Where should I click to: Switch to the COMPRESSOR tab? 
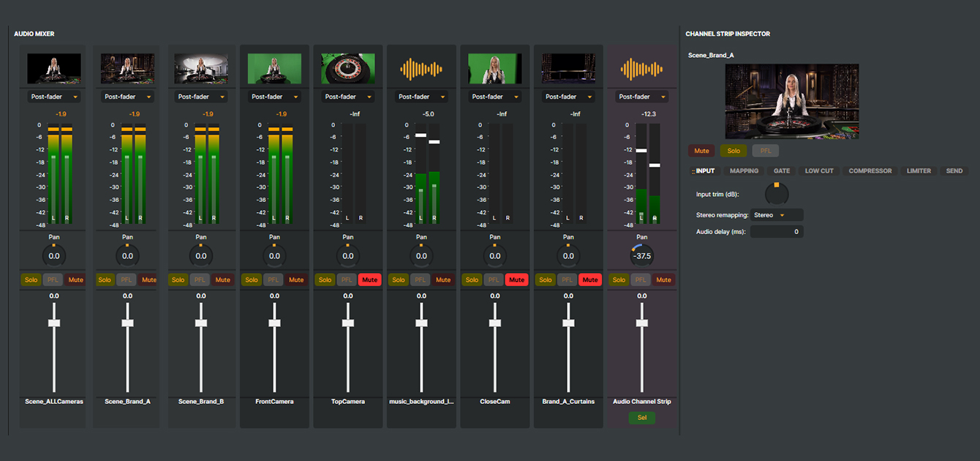click(x=870, y=170)
